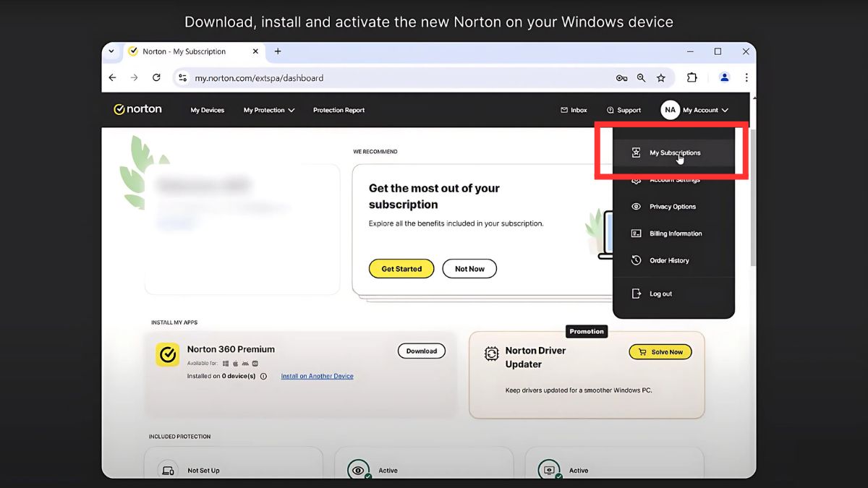868x488 pixels.
Task: Click the Not Set Up device icon
Action: [167, 471]
